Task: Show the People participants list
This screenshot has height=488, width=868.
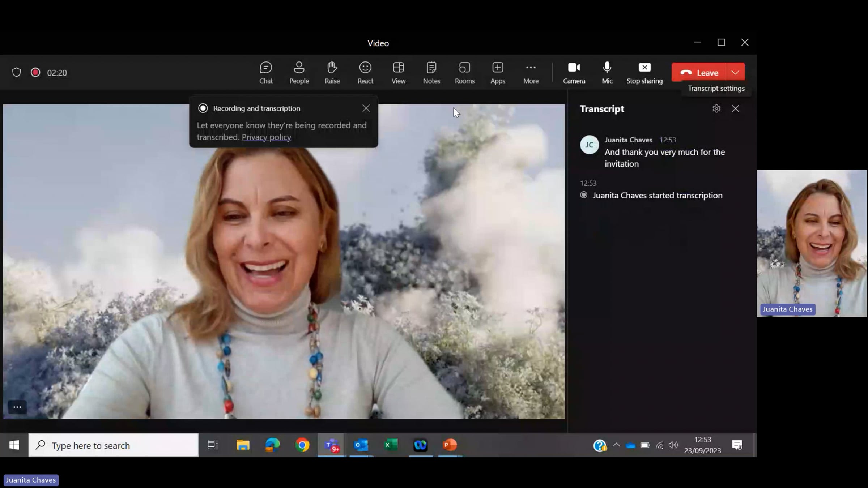Action: click(299, 72)
